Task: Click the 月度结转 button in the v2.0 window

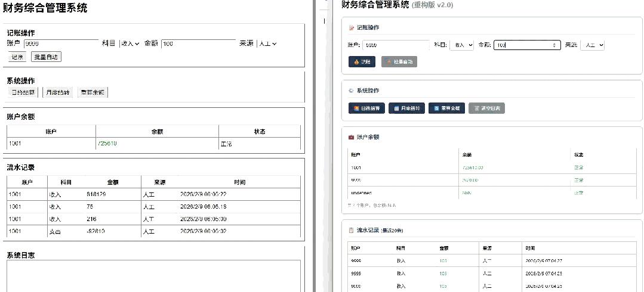Action: [406, 108]
